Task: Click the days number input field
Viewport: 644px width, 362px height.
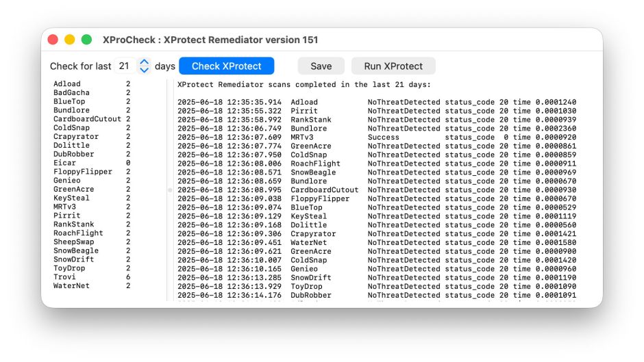Action: [x=124, y=66]
